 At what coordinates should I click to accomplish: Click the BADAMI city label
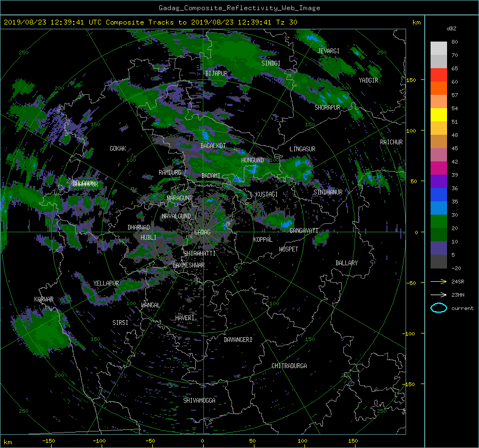(211, 176)
